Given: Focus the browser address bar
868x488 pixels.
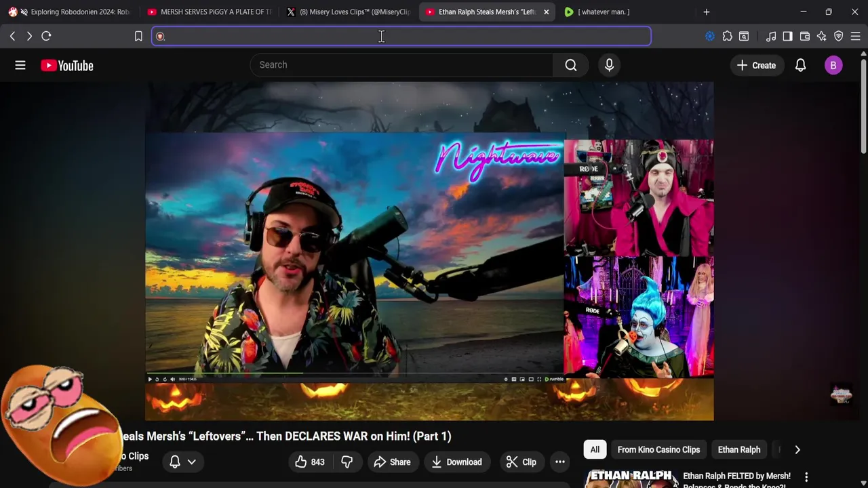Looking at the screenshot, I should pyautogui.click(x=401, y=37).
